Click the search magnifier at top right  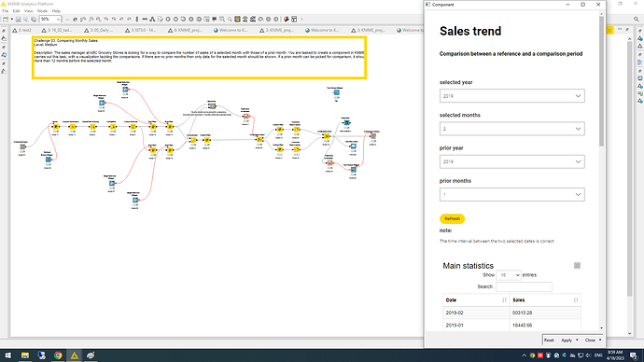tap(637, 20)
